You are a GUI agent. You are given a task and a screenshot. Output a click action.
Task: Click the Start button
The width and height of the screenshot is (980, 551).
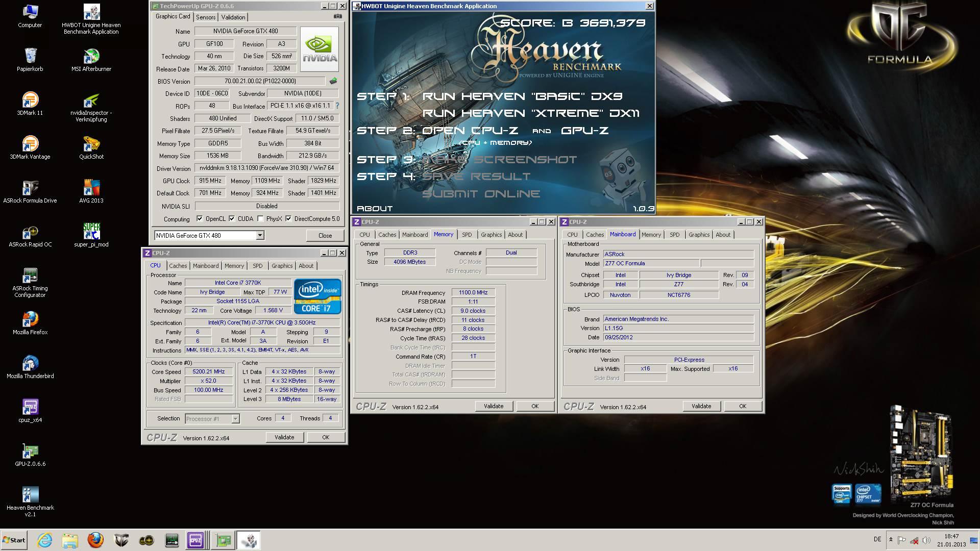(14, 540)
